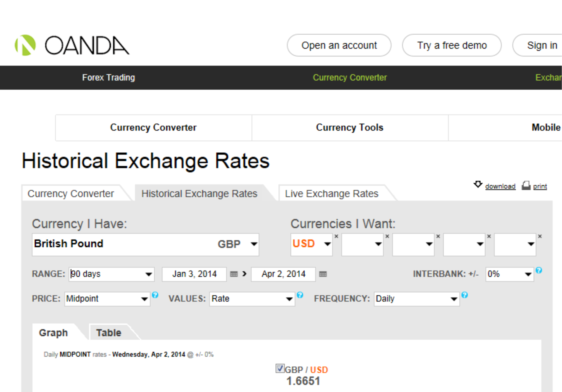Viewport: 562px width, 392px height.
Task: Open the end date calendar icon
Action: click(323, 274)
